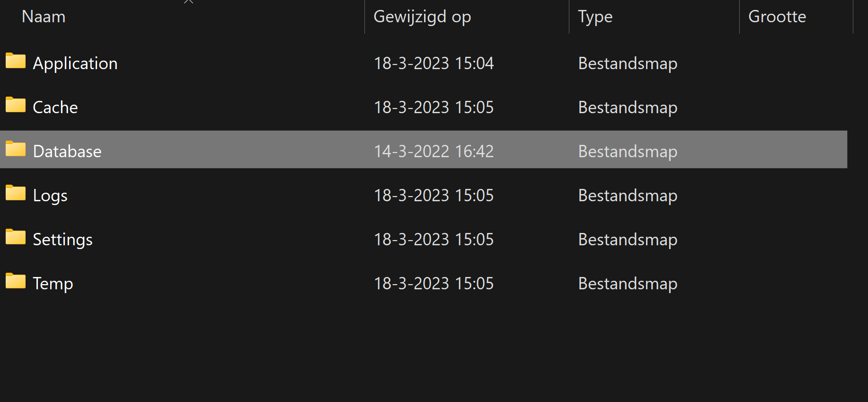The image size is (868, 402).
Task: Select the Logs folder name
Action: click(50, 196)
